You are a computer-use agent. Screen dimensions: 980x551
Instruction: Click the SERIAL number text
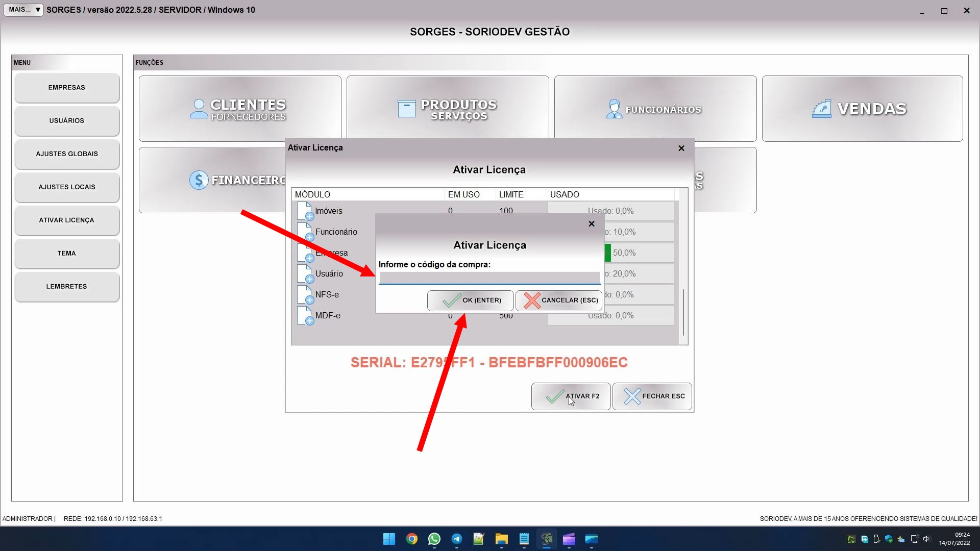tap(489, 363)
